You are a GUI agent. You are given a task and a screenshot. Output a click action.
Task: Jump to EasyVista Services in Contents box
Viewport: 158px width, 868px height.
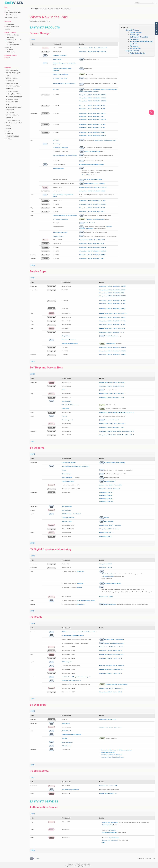[x=132, y=51]
